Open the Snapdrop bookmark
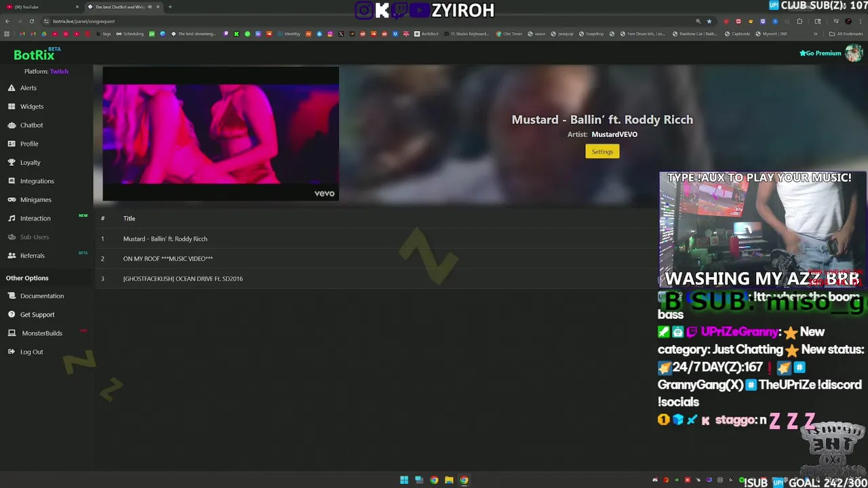Screen dimensions: 868x488 [x=591, y=34]
